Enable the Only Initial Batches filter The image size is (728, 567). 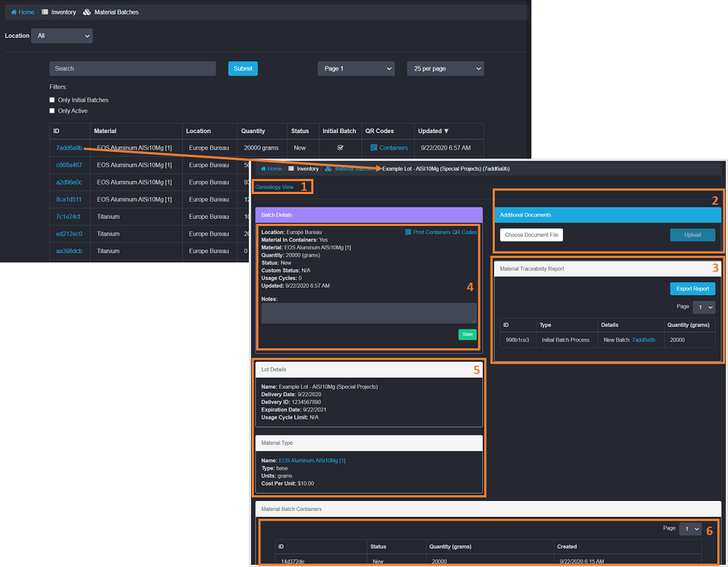[x=52, y=100]
